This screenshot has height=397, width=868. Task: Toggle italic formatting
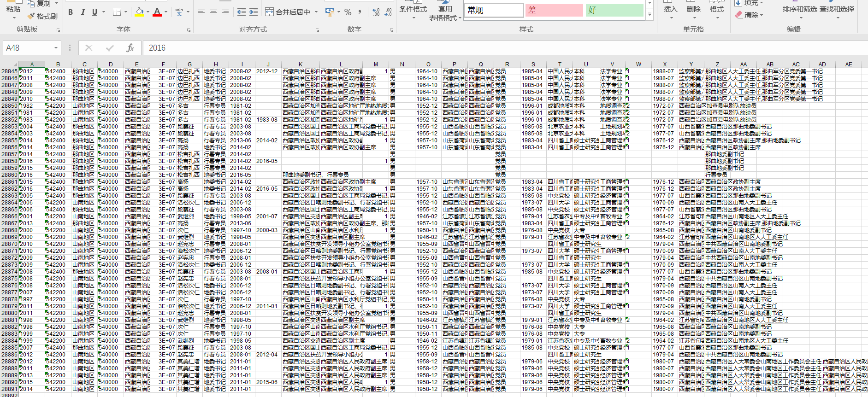click(83, 12)
